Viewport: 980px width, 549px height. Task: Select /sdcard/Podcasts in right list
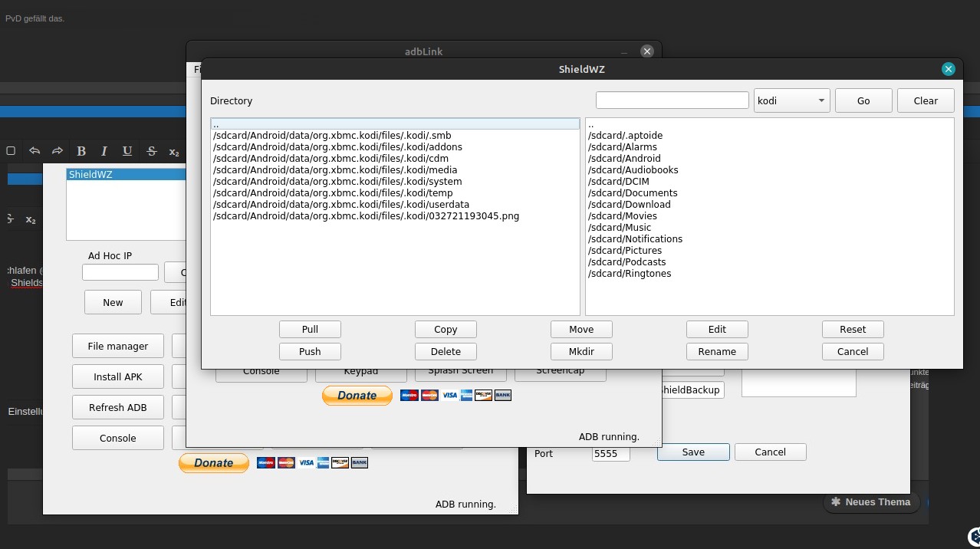click(x=769, y=262)
